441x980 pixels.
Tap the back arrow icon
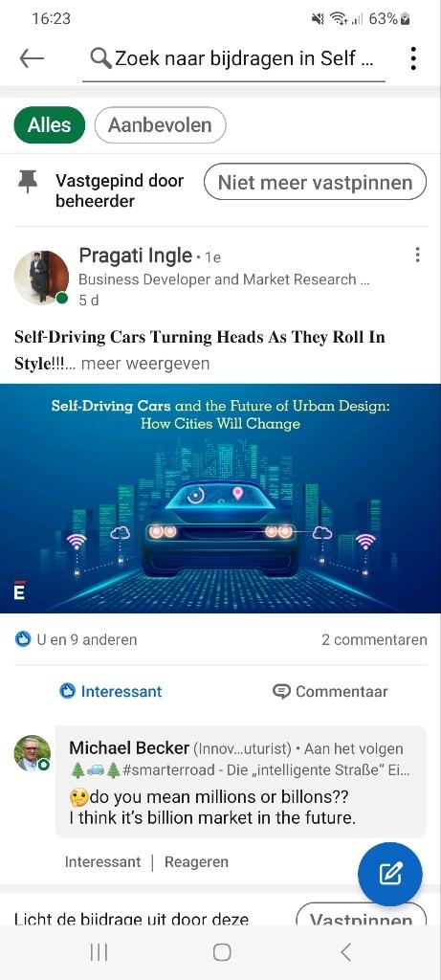pos(32,58)
